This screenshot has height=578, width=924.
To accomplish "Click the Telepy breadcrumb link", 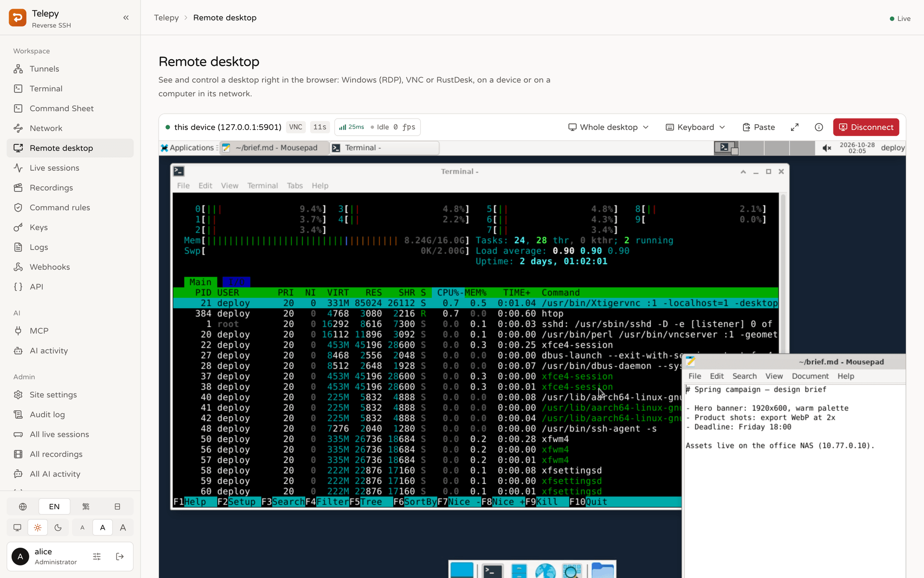I will pos(166,18).
